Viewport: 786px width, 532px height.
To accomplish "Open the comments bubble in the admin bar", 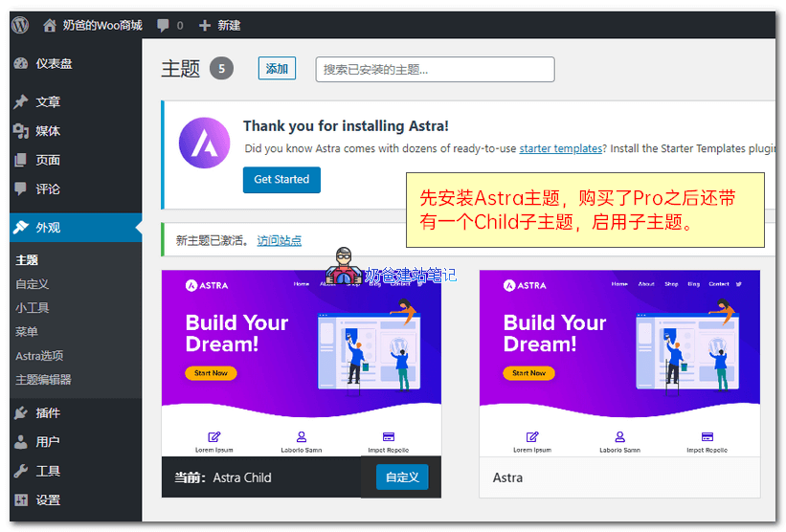I will click(x=163, y=25).
